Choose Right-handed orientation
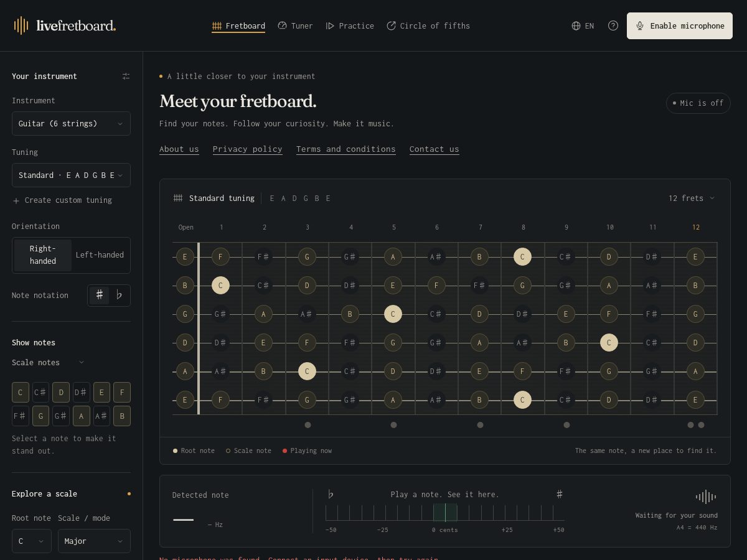This screenshot has height=560, width=747. pyautogui.click(x=43, y=255)
